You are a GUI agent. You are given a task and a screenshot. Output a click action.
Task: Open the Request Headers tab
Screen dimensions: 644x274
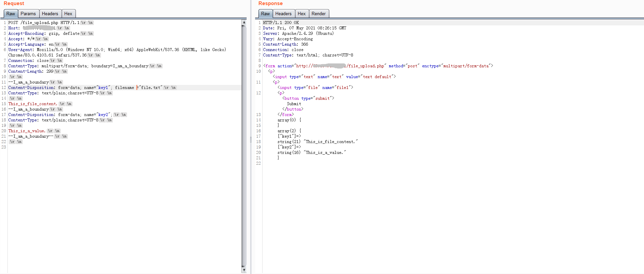click(x=50, y=14)
